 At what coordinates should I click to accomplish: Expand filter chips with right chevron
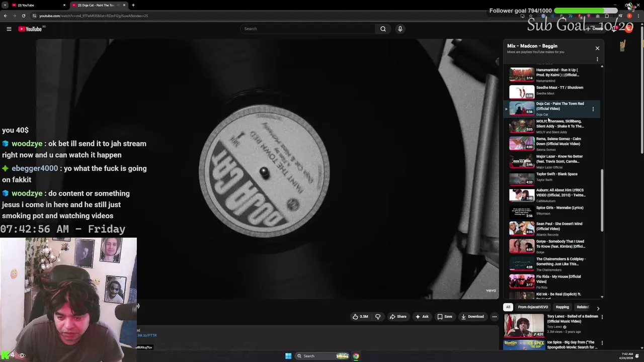click(598, 308)
